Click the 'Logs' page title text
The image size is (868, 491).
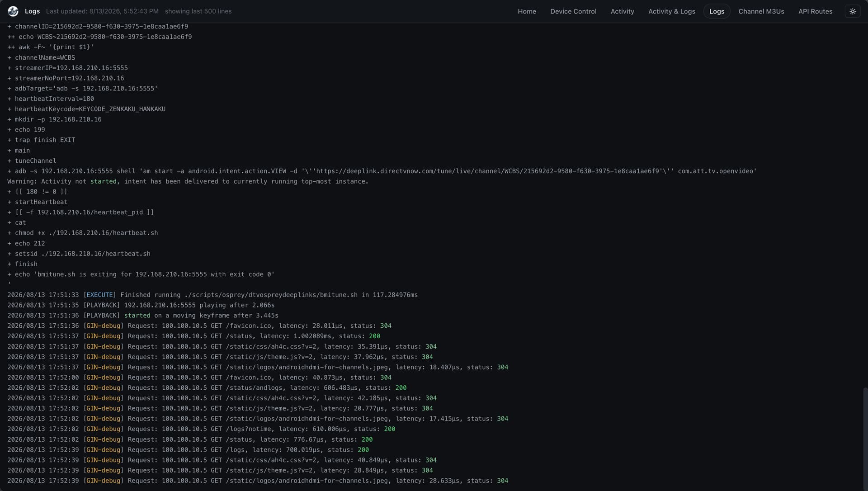pyautogui.click(x=32, y=11)
